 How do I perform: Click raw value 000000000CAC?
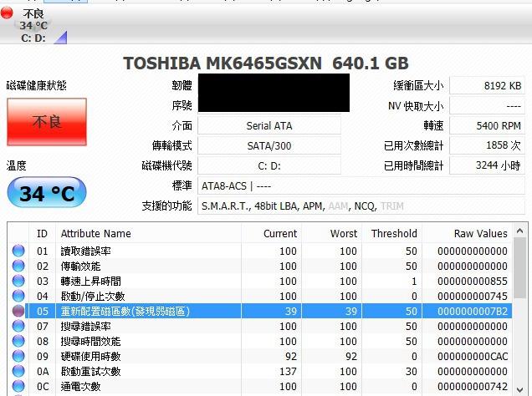tap(473, 356)
